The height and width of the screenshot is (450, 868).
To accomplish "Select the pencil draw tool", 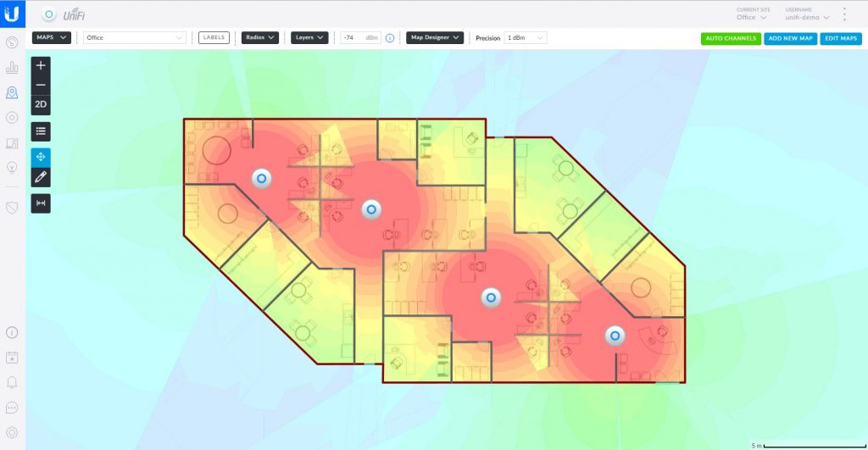I will pos(41,177).
